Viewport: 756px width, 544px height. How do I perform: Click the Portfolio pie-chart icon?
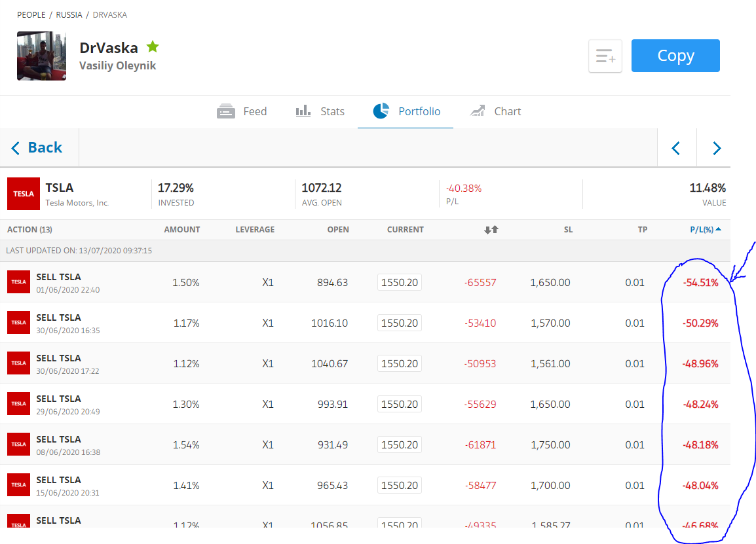coord(381,111)
